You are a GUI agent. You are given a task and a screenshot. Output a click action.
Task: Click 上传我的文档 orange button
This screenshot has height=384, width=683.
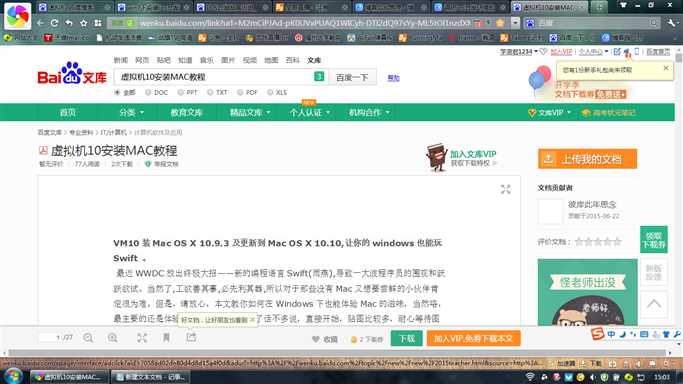coord(587,159)
